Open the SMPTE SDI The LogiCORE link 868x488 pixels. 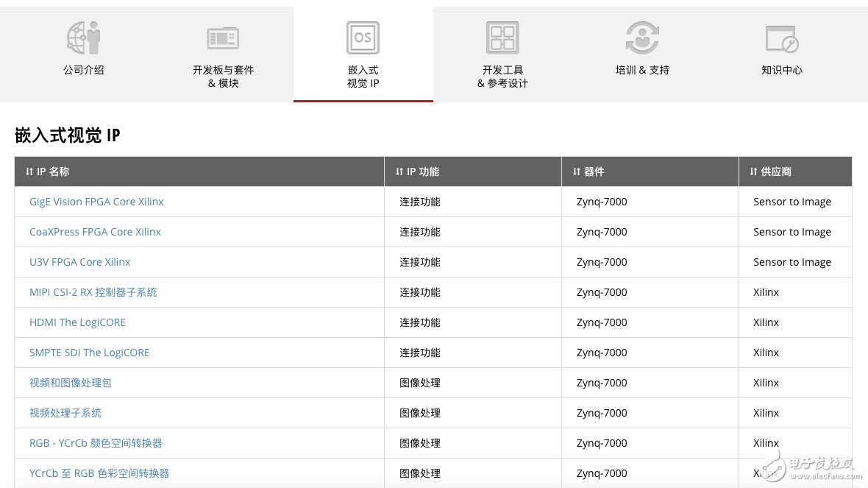(x=89, y=353)
